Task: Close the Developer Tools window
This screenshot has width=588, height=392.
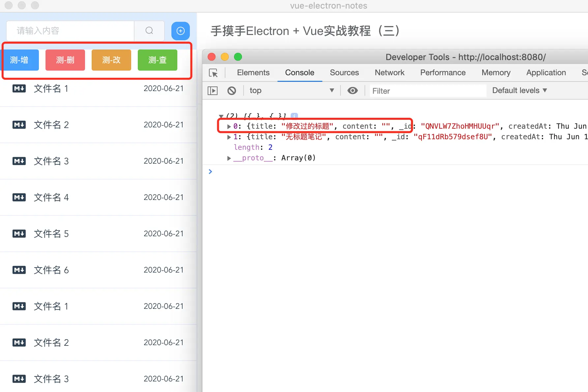Action: 212,57
